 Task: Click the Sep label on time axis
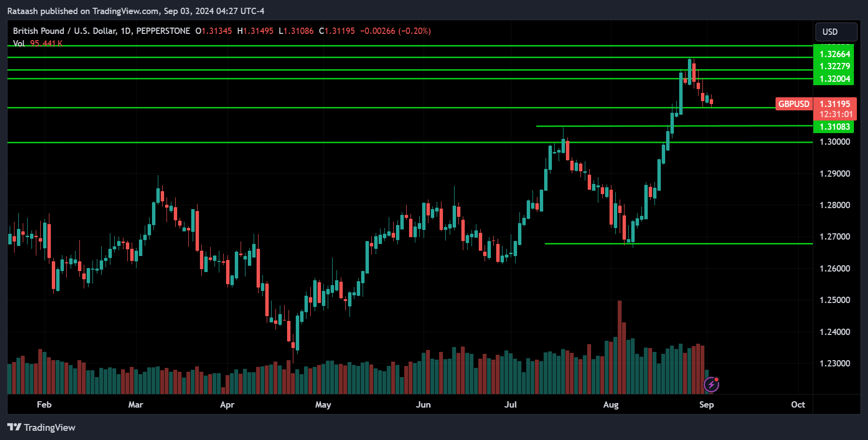coord(706,405)
